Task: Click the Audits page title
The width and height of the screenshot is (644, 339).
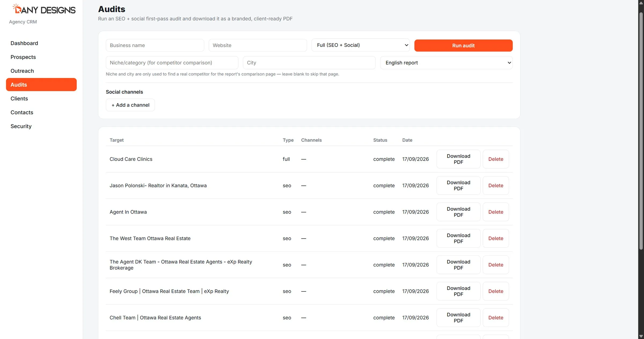Action: pos(112,9)
